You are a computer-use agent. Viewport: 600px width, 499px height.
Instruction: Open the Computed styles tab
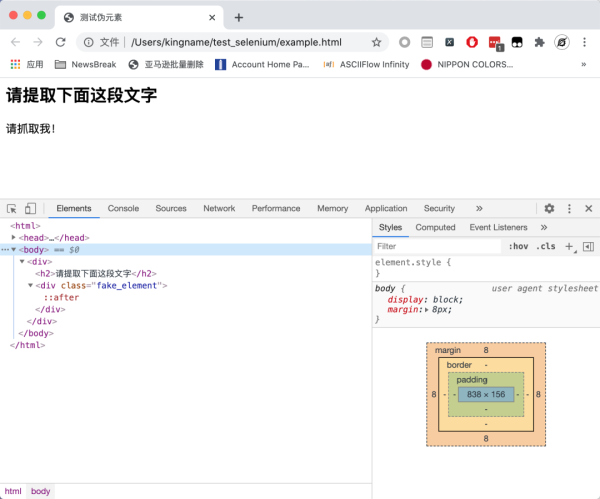(x=435, y=227)
